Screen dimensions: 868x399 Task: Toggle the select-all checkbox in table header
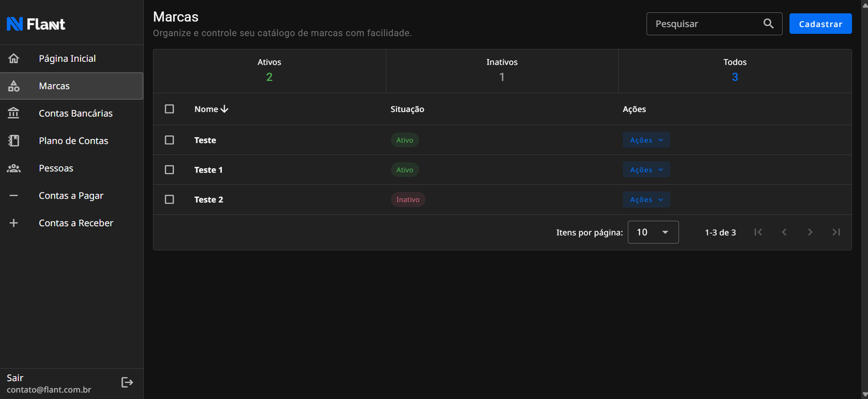[x=169, y=109]
